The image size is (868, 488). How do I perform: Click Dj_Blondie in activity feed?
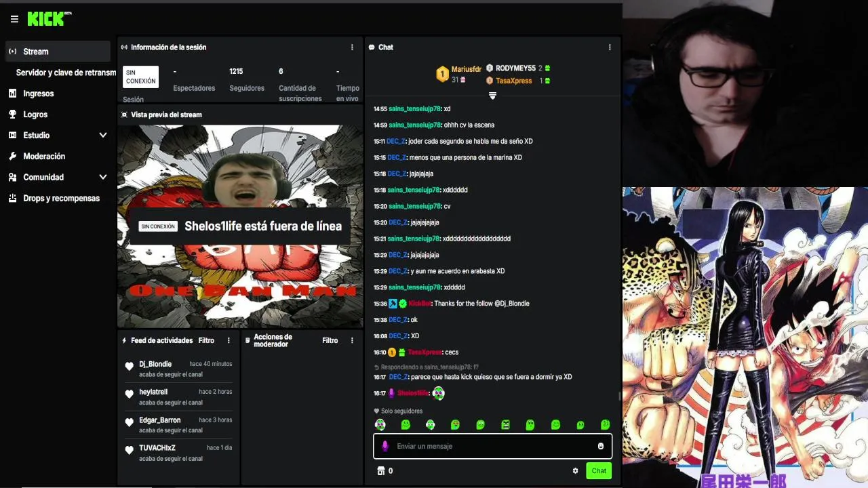click(x=155, y=364)
